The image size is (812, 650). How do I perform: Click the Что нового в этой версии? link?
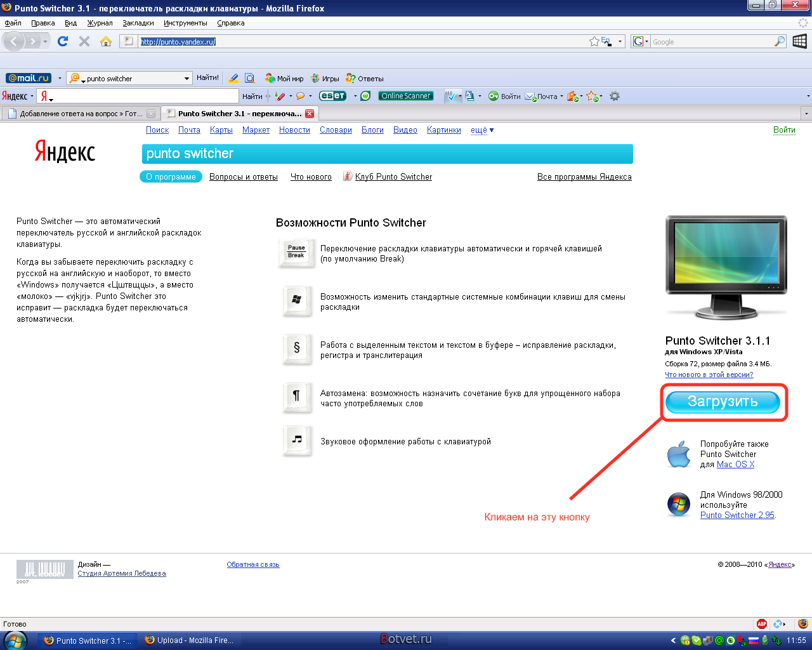click(709, 375)
